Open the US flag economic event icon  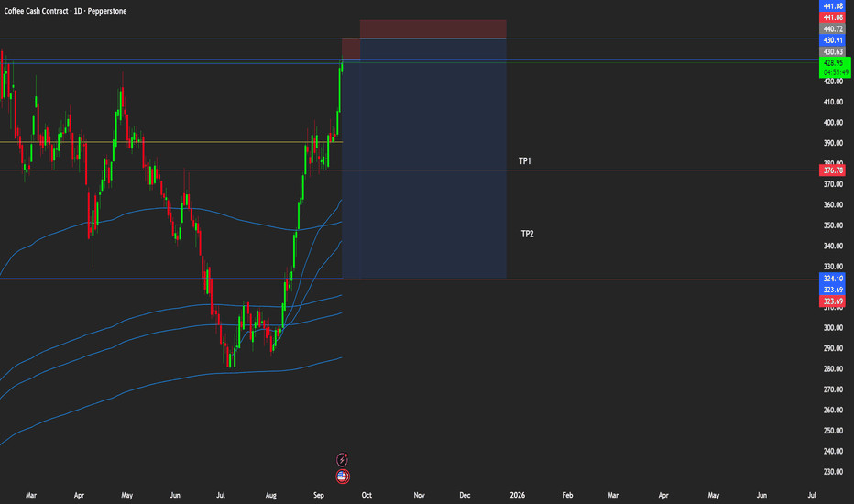(343, 477)
